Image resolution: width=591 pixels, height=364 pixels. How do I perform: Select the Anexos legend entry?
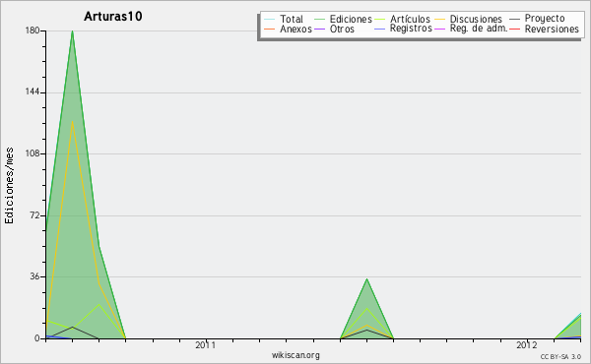pos(289,29)
